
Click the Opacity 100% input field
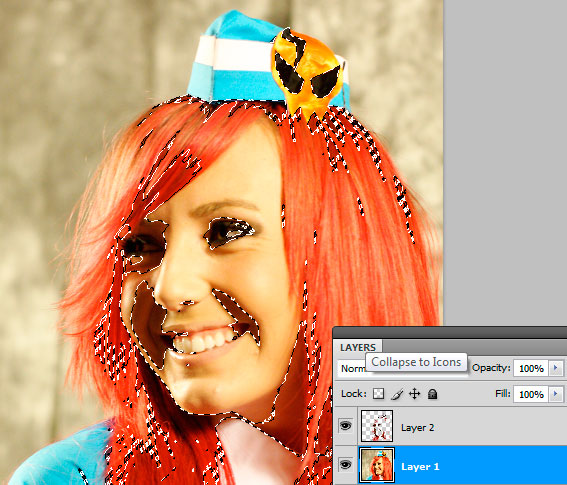[x=531, y=369]
